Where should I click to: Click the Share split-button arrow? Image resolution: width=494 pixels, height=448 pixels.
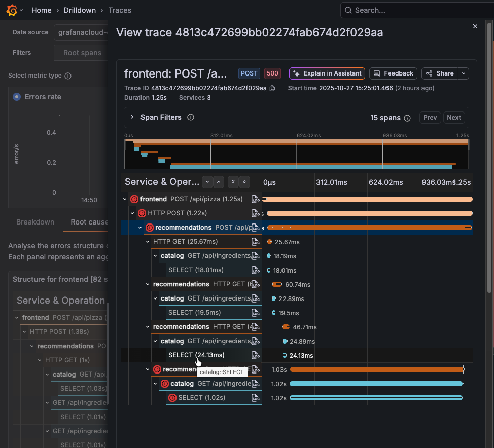pos(463,73)
